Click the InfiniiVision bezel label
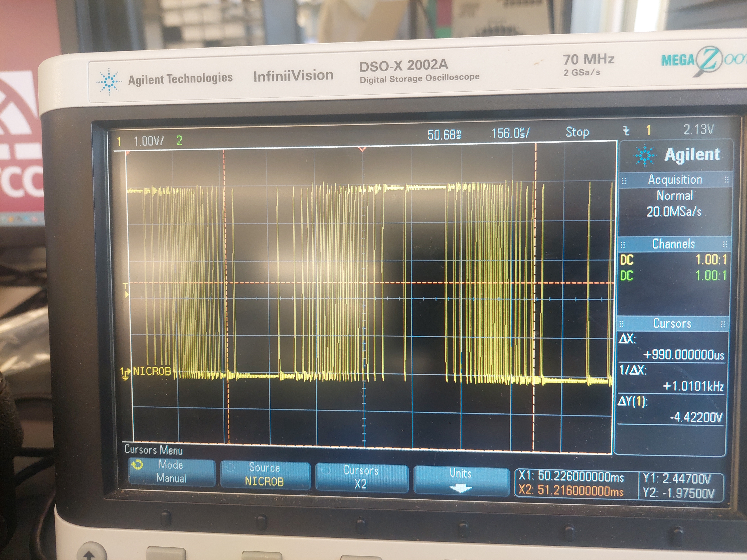Image resolution: width=747 pixels, height=560 pixels. click(294, 76)
